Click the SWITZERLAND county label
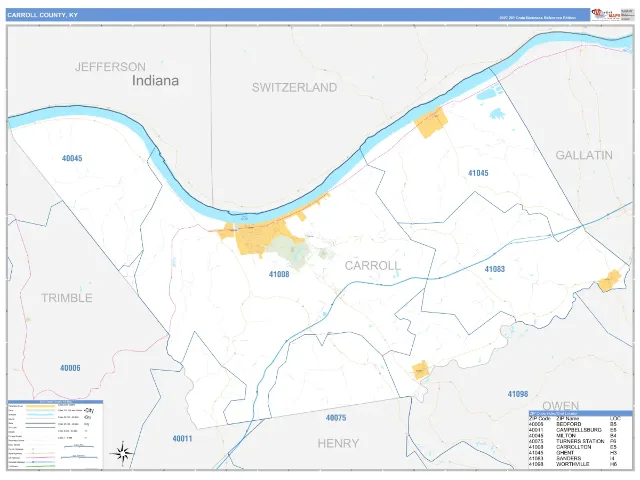 coord(294,87)
